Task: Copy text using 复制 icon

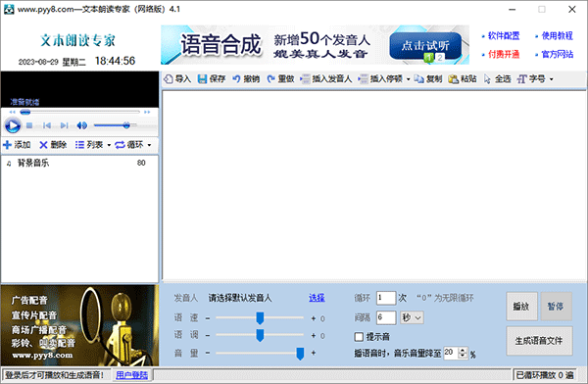Action: pyautogui.click(x=428, y=78)
